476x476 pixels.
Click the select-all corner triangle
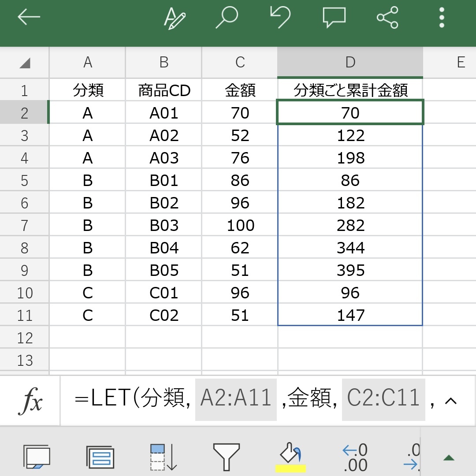tap(25, 63)
